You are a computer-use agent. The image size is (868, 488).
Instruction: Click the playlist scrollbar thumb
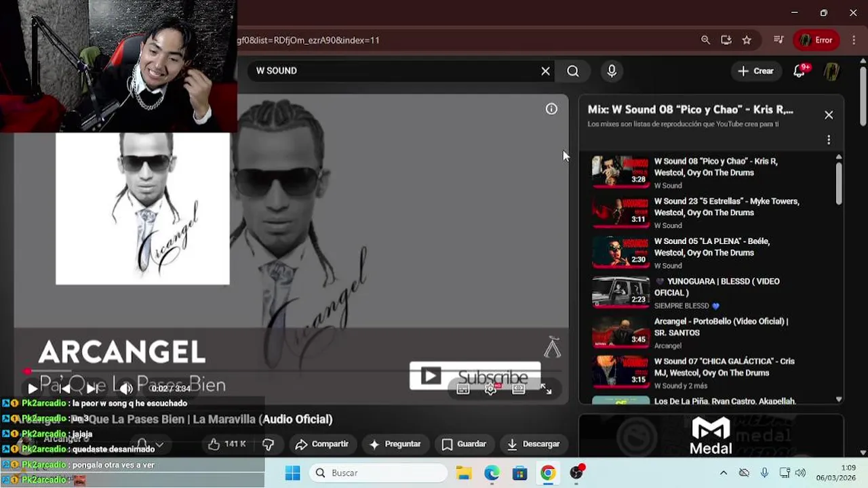839,183
